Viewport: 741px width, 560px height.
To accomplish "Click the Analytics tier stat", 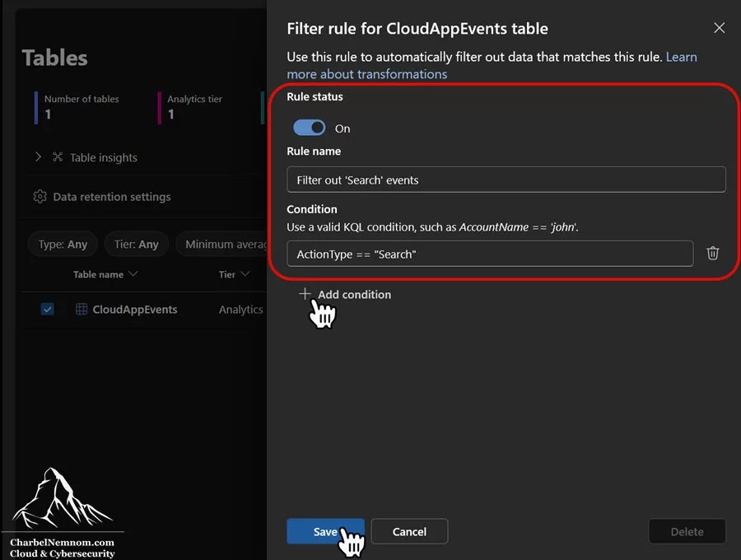I will [x=191, y=107].
